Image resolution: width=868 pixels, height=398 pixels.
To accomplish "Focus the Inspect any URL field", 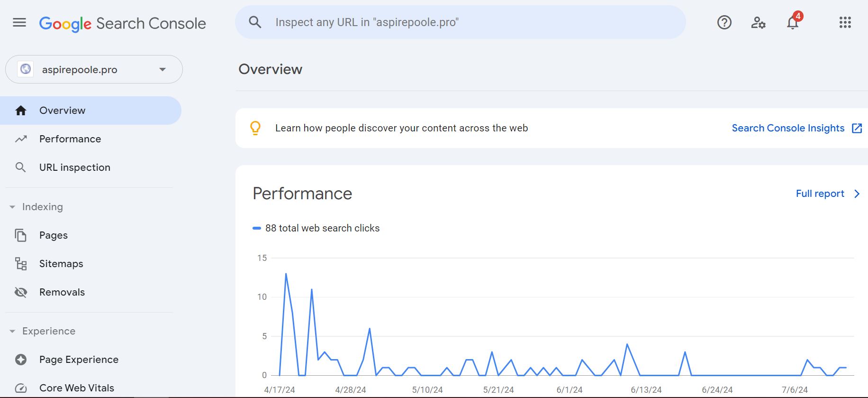I will [461, 22].
